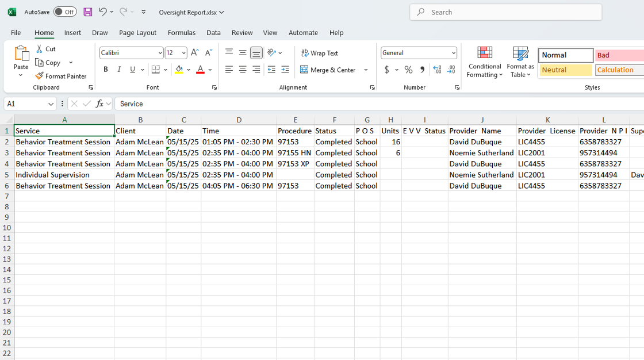Click the Increase Font Size icon

coord(194,53)
